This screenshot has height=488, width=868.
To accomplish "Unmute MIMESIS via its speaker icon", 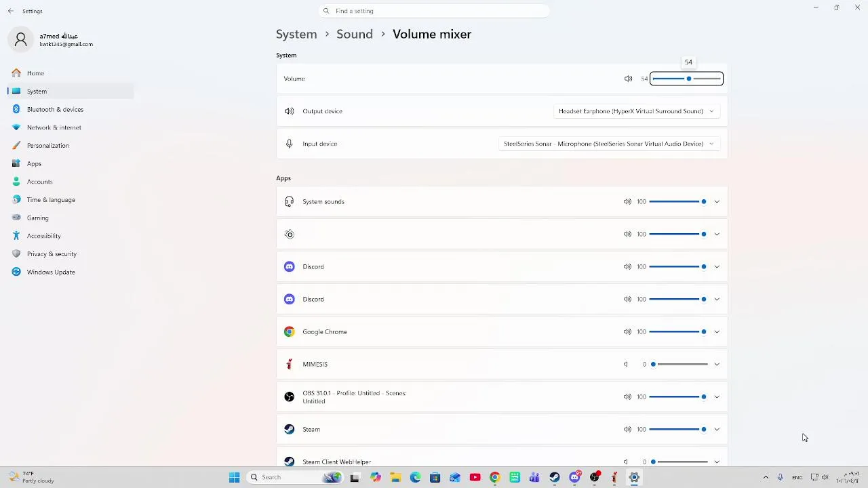I will [x=626, y=364].
